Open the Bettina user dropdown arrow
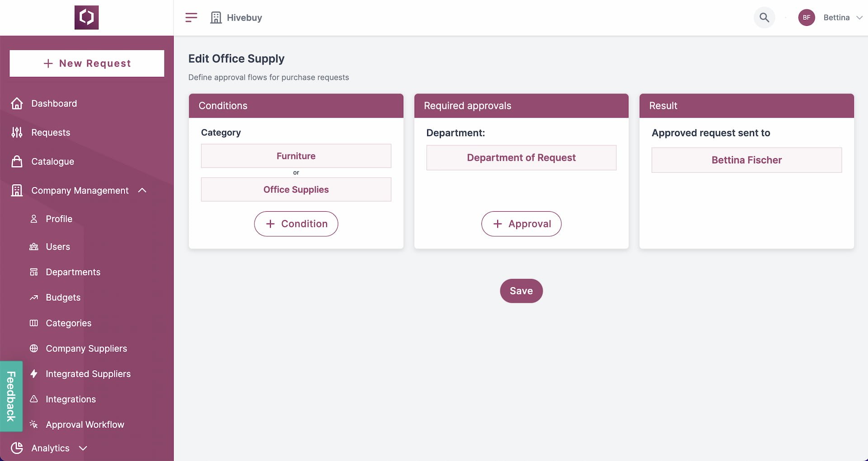This screenshot has width=868, height=461. tap(859, 18)
